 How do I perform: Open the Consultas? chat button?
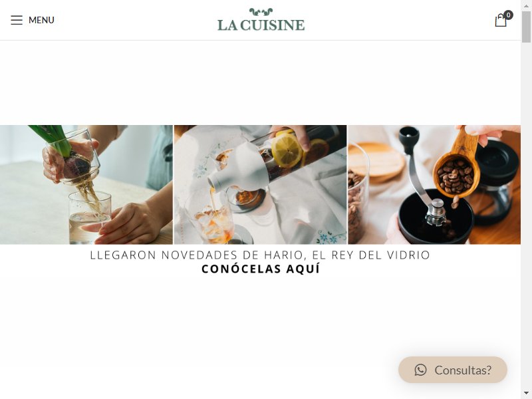click(x=453, y=370)
